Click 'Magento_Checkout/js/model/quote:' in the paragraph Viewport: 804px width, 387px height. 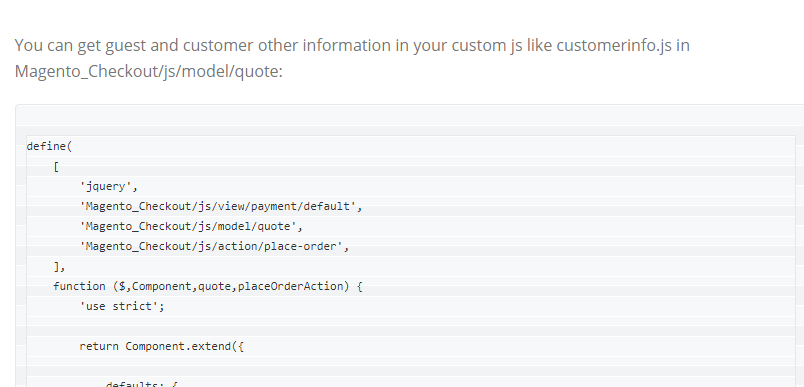149,71
